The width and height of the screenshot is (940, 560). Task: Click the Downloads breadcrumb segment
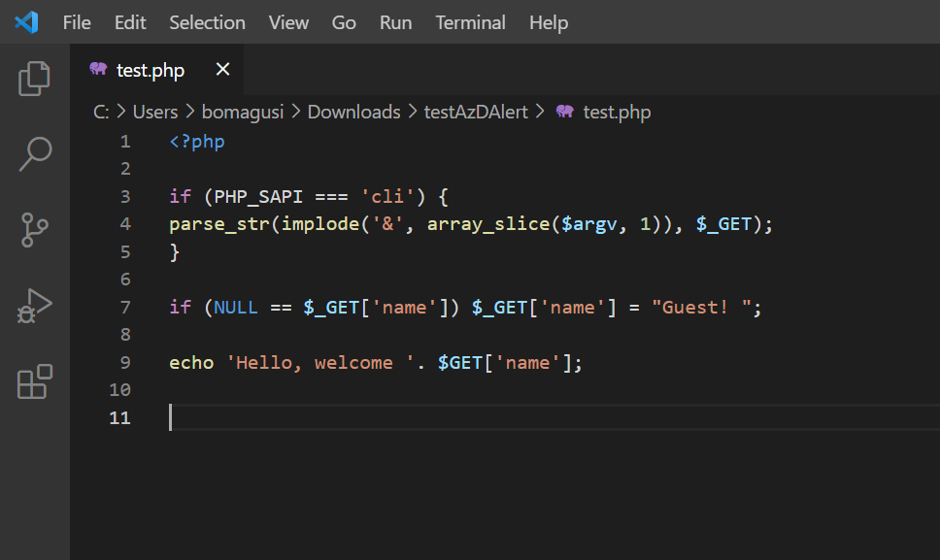point(353,112)
